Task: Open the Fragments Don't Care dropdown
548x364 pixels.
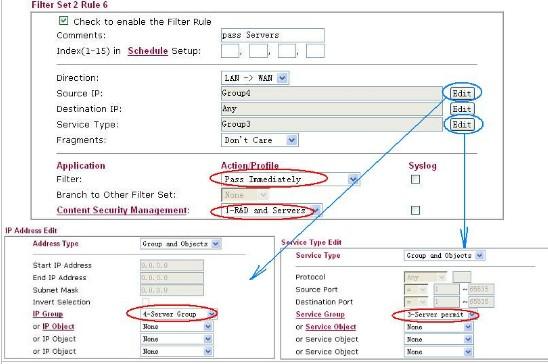Action: 260,140
